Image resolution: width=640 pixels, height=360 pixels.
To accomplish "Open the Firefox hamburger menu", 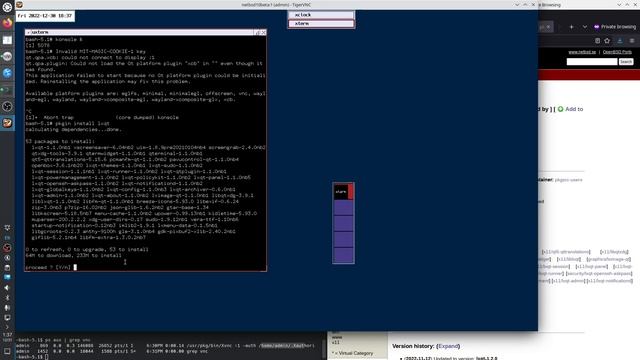I will coord(632,41).
